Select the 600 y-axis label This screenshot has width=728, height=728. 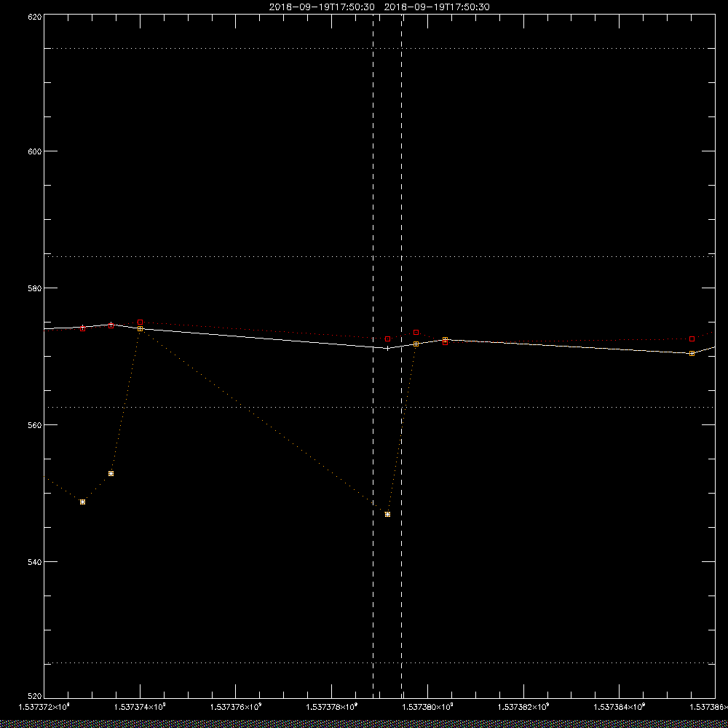click(x=35, y=151)
